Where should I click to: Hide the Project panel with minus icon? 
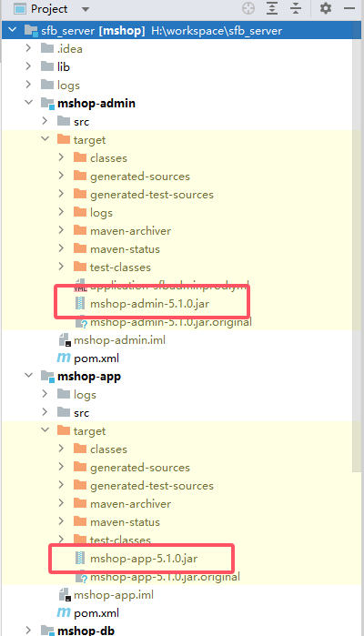[349, 8]
